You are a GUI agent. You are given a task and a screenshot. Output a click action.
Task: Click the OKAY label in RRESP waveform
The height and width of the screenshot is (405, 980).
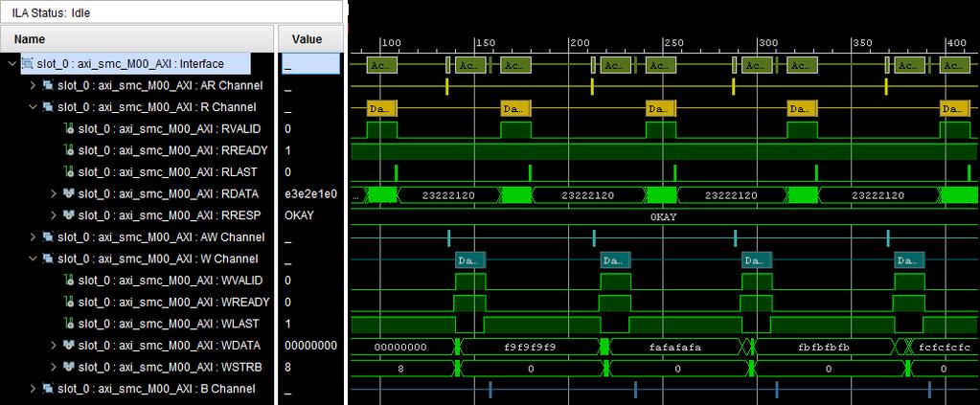pyautogui.click(x=663, y=217)
